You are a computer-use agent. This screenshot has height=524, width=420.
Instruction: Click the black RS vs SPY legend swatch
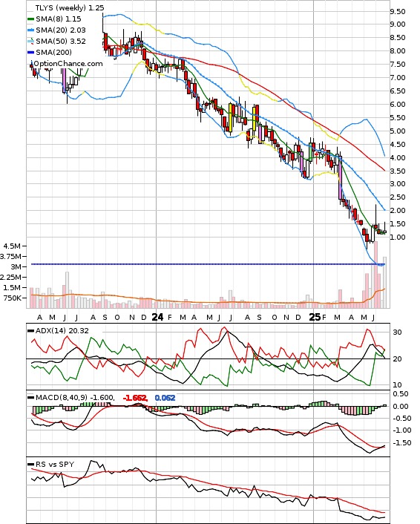coord(30,465)
